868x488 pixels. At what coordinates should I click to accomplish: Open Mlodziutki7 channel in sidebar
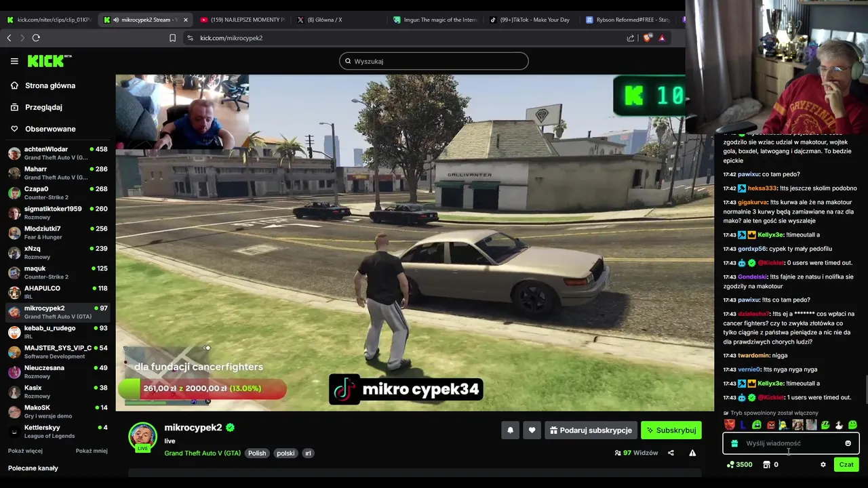coord(58,232)
